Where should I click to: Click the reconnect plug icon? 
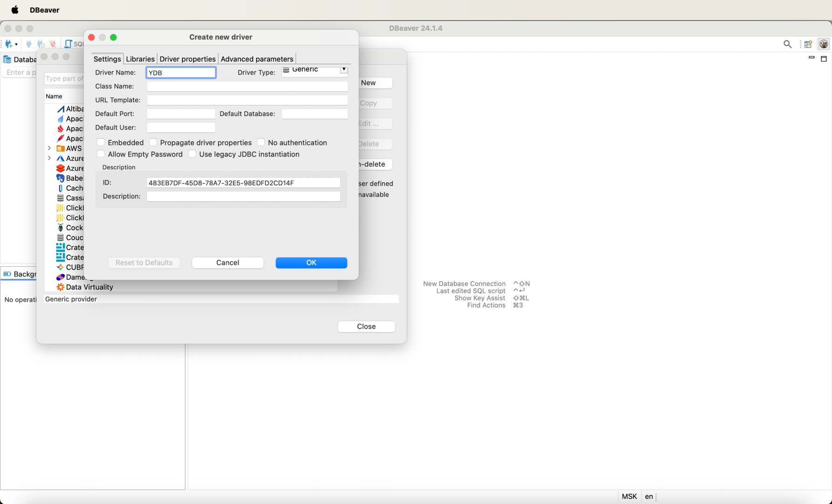click(x=41, y=44)
